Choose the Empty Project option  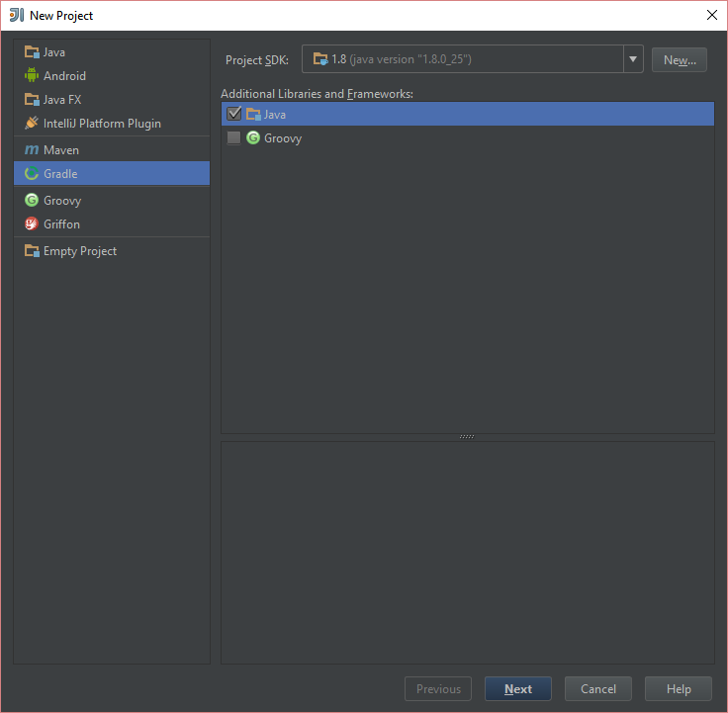112,250
